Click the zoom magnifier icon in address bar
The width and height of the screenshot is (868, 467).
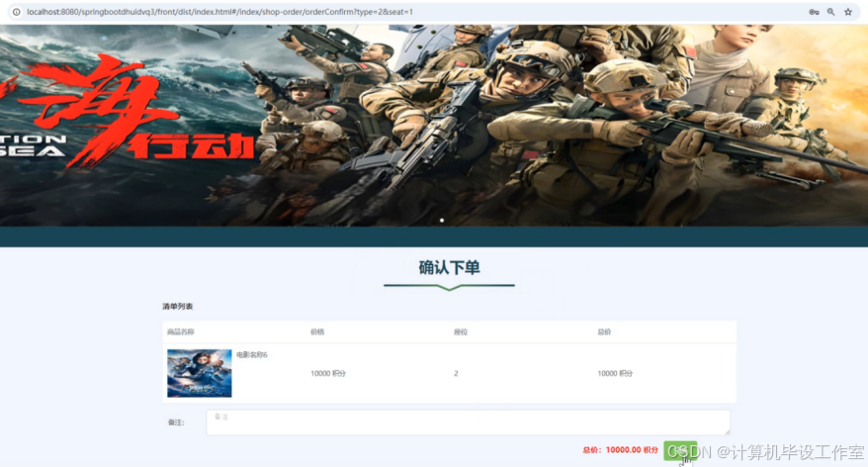(830, 12)
